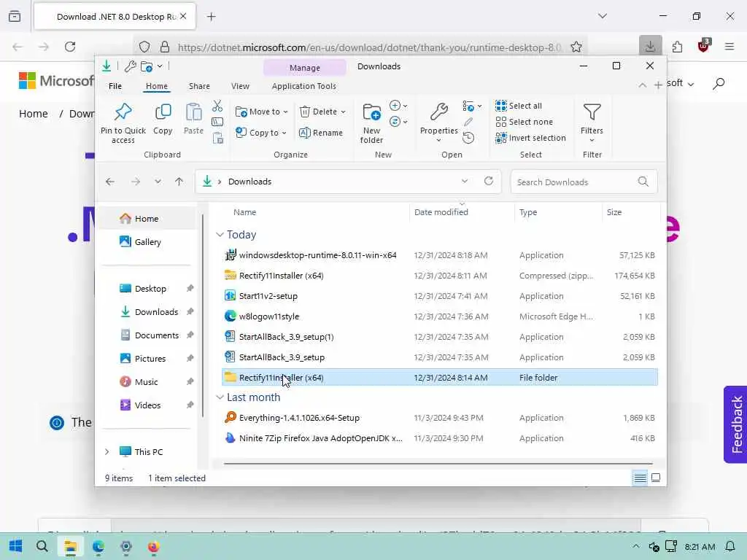Viewport: 747px width, 560px height.
Task: Open Pictures in navigation pane
Action: tap(150, 359)
